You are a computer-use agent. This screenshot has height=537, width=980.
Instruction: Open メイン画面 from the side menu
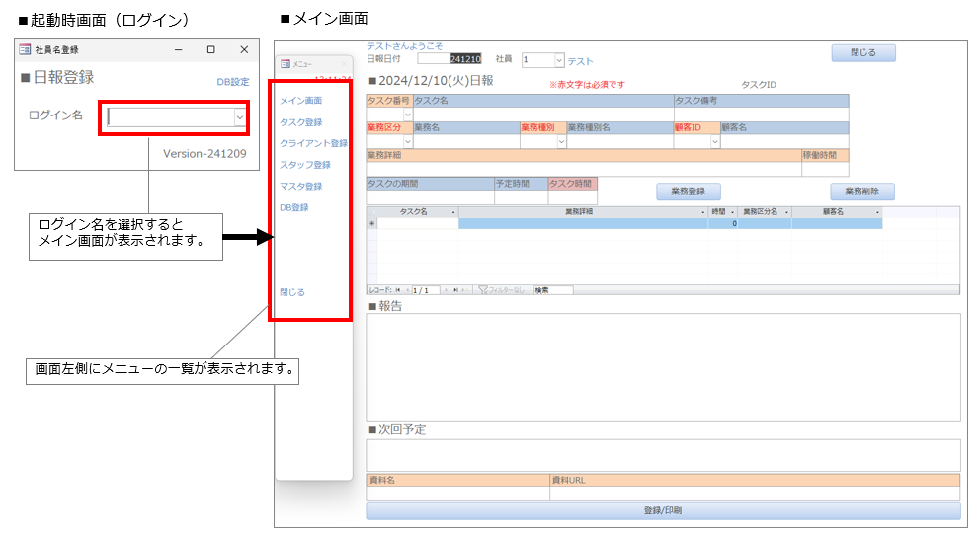(300, 101)
